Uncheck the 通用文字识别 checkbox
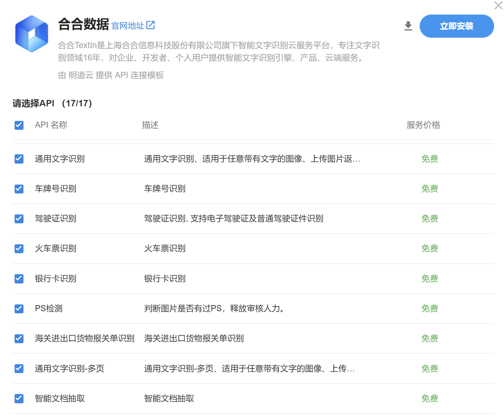Viewport: 504px width, 420px height. [19, 159]
